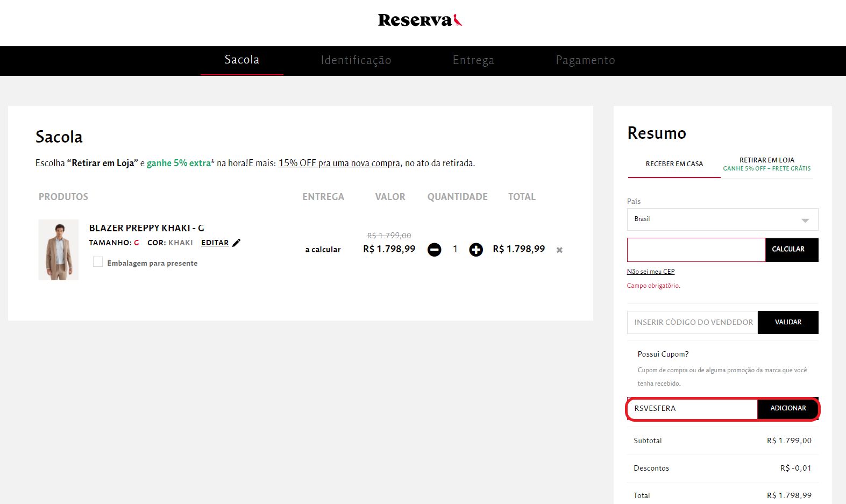Click Validar for seller code
This screenshot has height=504, width=846.
pyautogui.click(x=788, y=322)
